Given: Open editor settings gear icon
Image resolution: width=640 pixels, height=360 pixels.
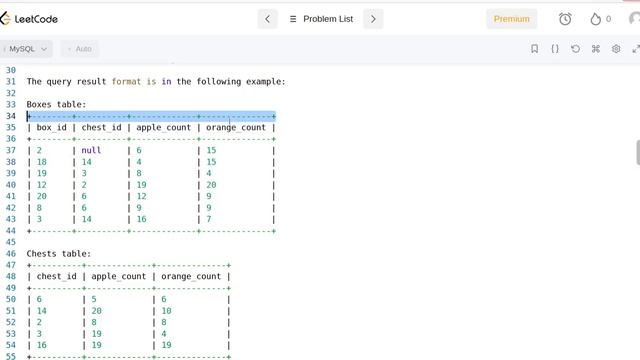Looking at the screenshot, I should pos(616,49).
